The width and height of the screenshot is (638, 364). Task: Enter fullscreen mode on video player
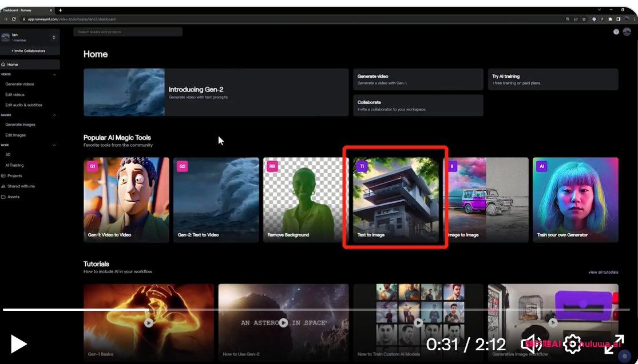tap(613, 343)
